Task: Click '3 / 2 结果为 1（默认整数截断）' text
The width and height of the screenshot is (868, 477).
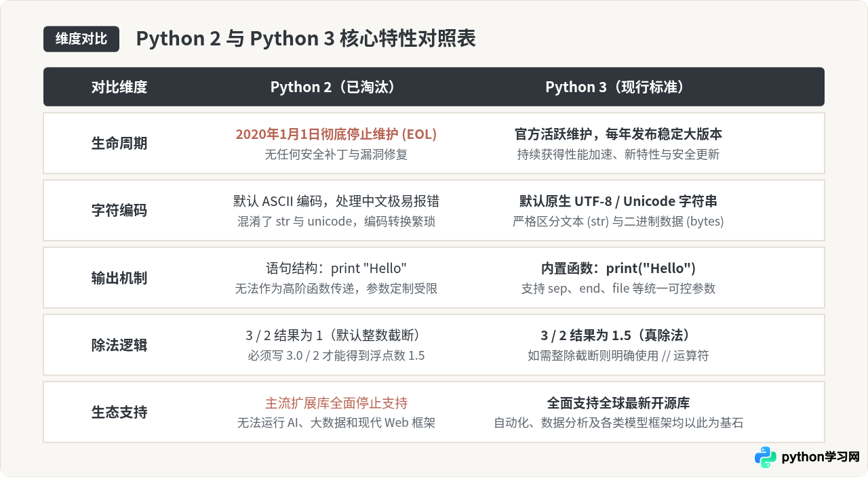Action: tap(336, 335)
